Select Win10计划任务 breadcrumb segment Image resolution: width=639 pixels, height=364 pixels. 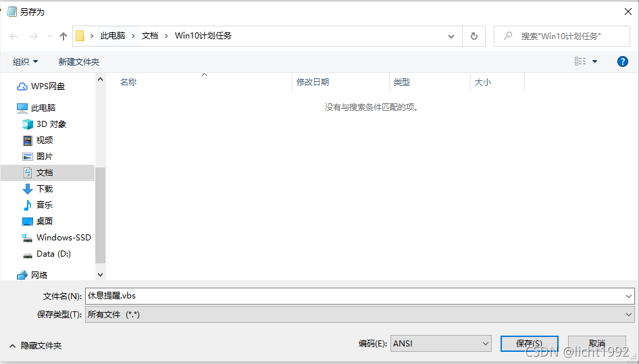point(203,36)
